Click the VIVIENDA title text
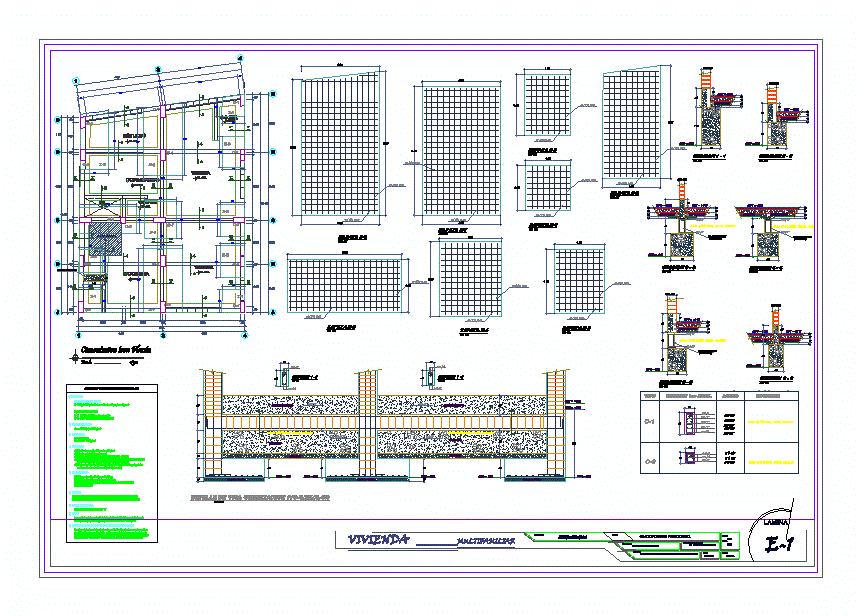 377,540
